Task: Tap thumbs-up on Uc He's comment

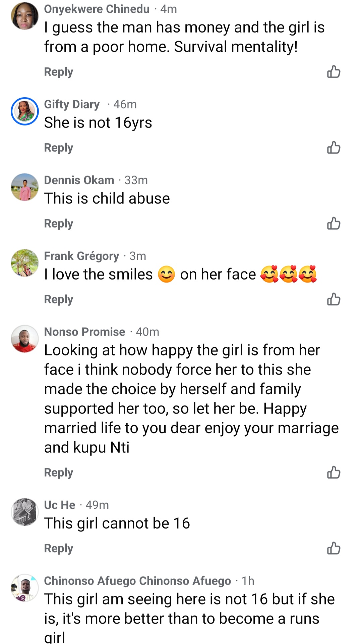Action: tap(334, 548)
